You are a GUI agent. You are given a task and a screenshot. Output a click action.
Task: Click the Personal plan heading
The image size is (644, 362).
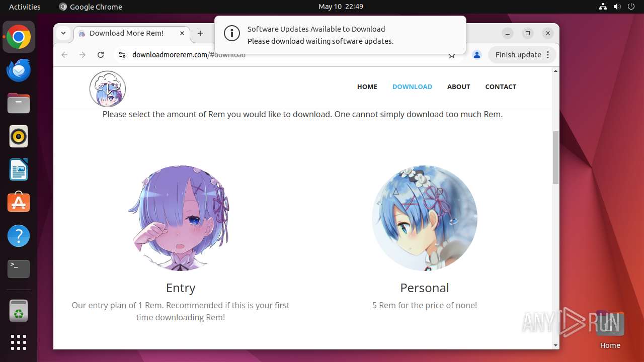point(424,288)
